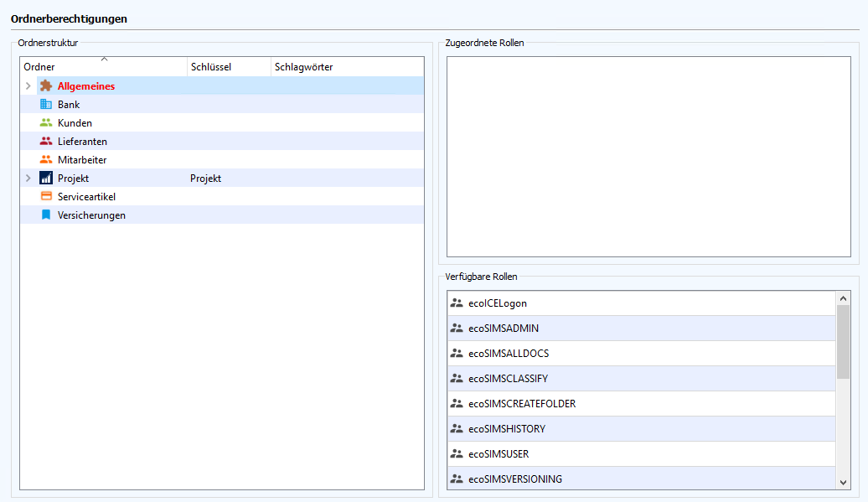
Task: Click the Serviceartikel card icon
Action: [x=46, y=196]
